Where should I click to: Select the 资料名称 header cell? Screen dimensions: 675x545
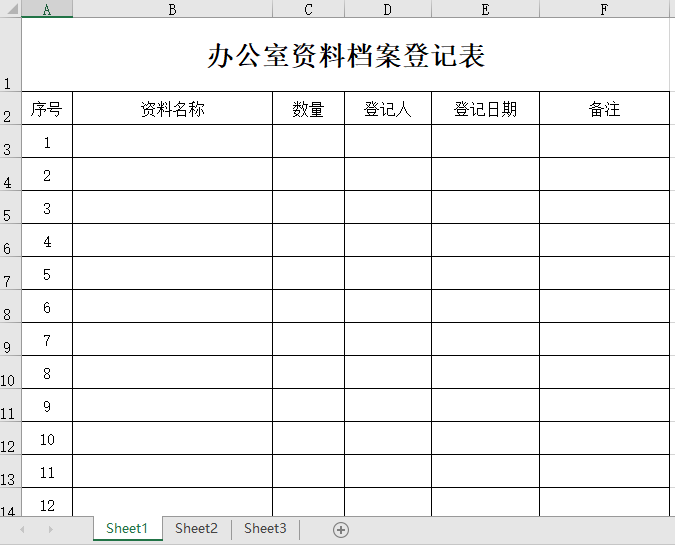[172, 109]
